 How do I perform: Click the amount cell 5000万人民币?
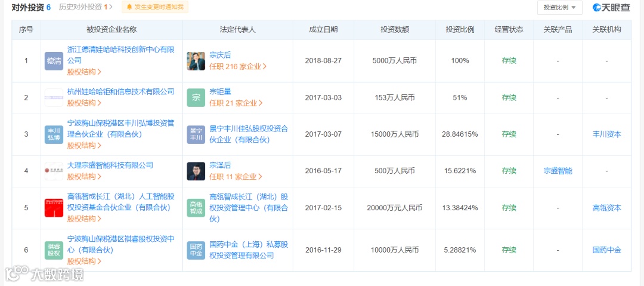[395, 61]
